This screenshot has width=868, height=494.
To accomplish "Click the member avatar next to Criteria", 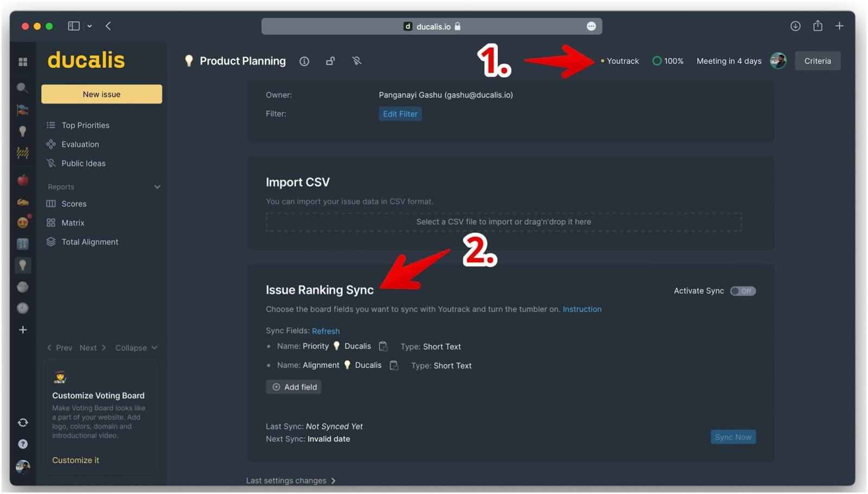I will [778, 61].
